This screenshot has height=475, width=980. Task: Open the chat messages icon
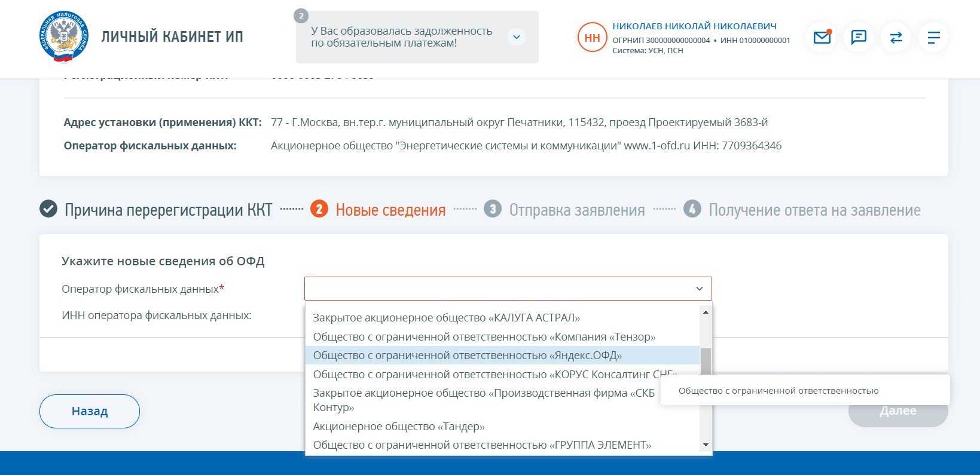point(859,38)
